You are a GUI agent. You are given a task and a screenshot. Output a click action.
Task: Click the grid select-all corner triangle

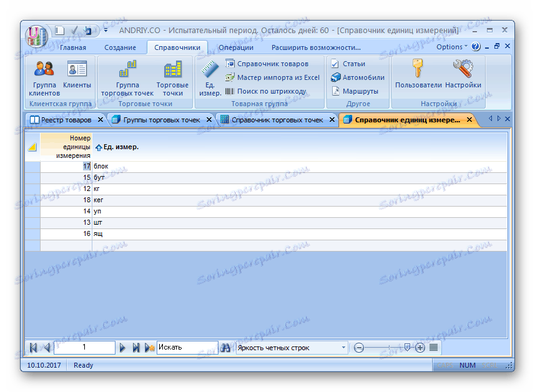coord(32,147)
